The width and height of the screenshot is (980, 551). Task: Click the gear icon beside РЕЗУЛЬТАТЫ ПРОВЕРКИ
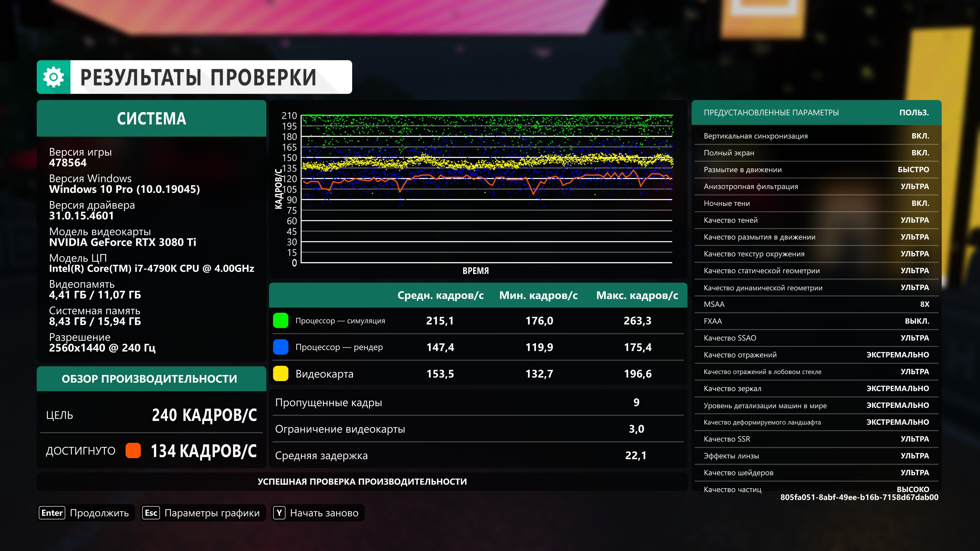click(54, 77)
